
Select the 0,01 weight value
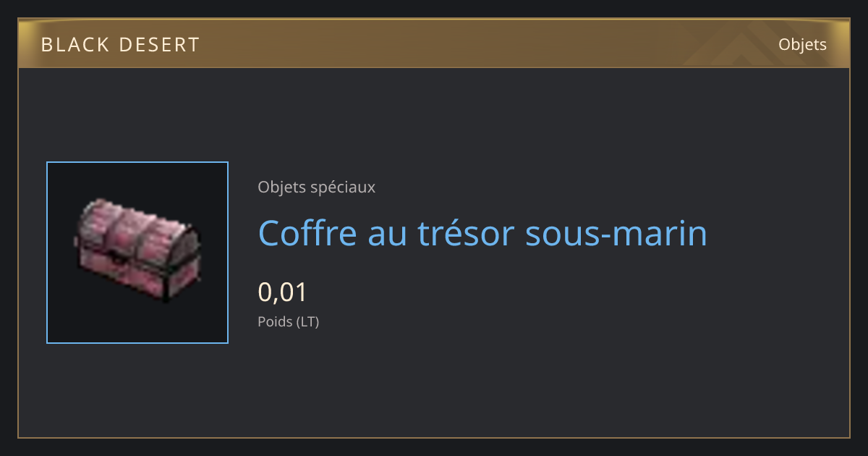click(283, 292)
